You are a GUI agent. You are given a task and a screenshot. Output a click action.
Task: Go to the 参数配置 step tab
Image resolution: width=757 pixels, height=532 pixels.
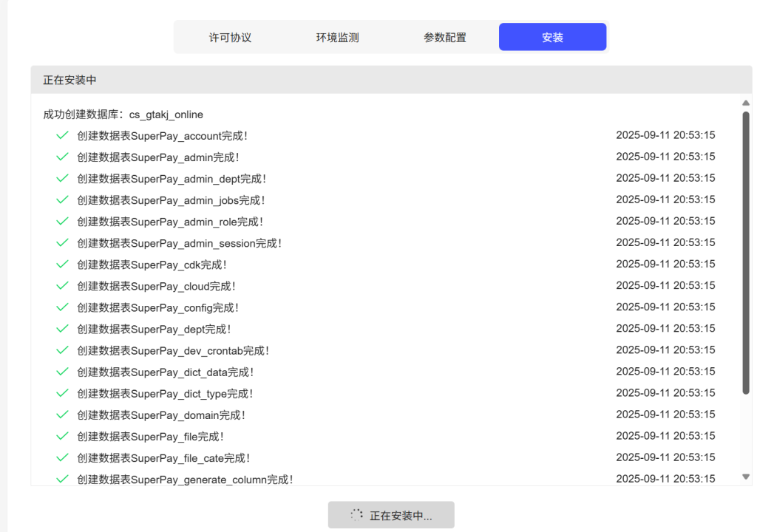pos(444,37)
